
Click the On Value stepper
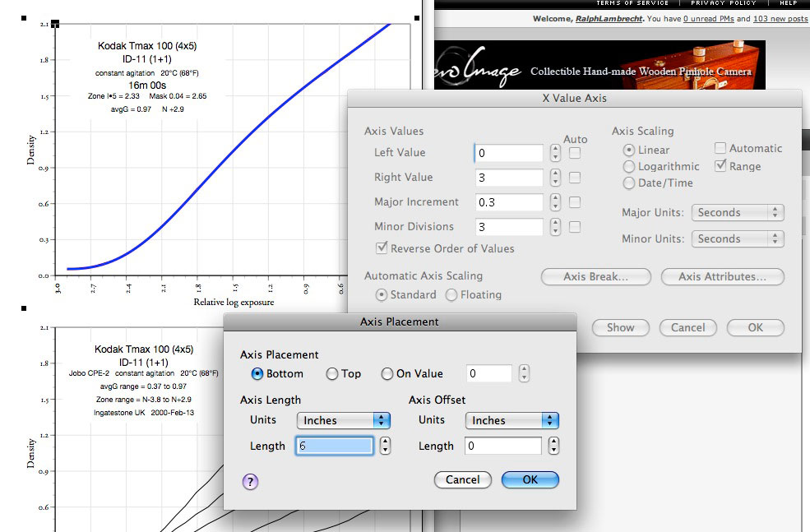[525, 373]
